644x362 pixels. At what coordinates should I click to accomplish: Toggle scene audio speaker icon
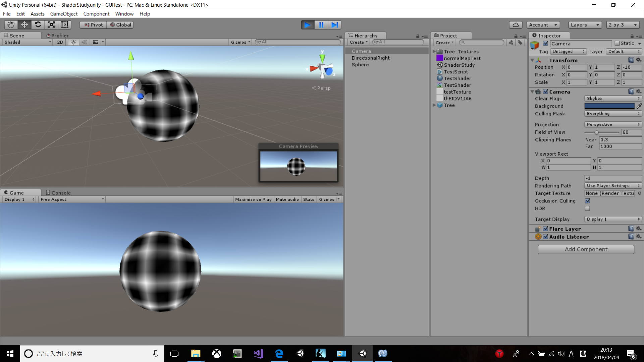coord(84,42)
